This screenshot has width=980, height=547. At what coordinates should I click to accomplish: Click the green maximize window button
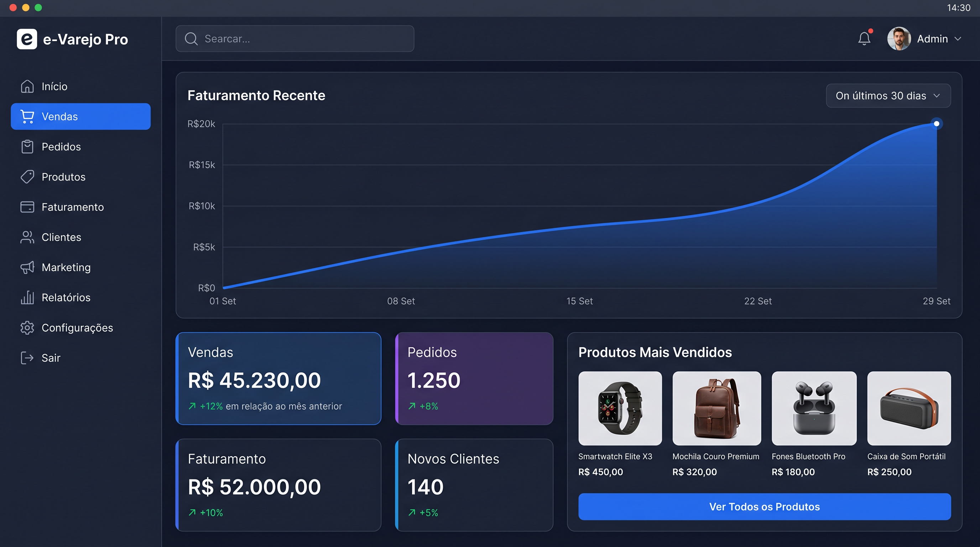[x=38, y=7]
